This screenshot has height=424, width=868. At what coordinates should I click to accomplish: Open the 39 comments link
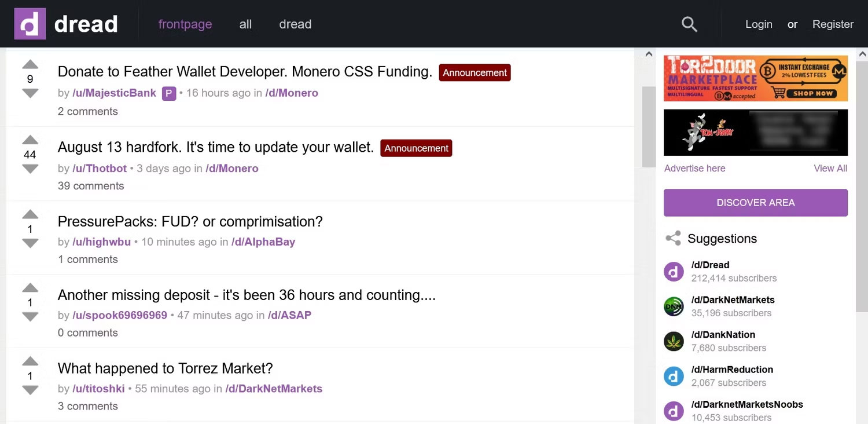(91, 186)
